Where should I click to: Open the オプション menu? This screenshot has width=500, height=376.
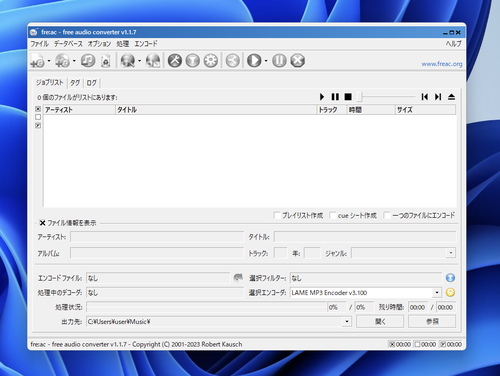(99, 44)
